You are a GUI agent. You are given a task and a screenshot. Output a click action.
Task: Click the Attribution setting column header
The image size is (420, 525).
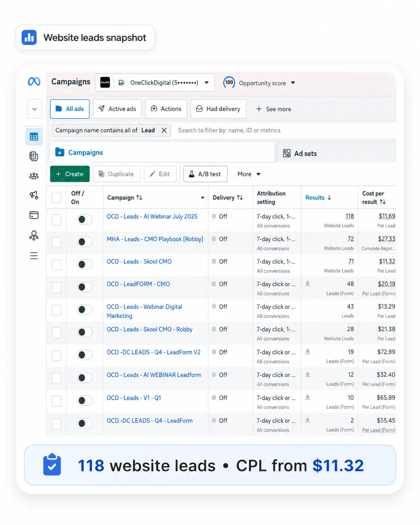pos(271,197)
